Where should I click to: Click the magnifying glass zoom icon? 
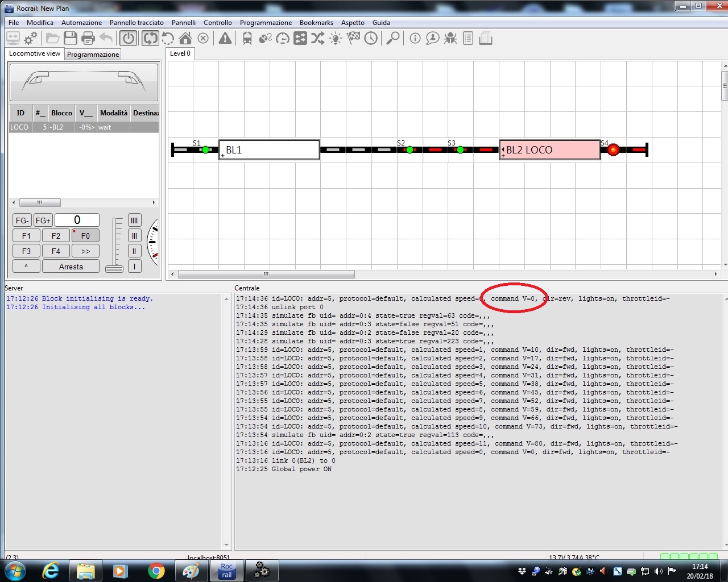click(392, 39)
